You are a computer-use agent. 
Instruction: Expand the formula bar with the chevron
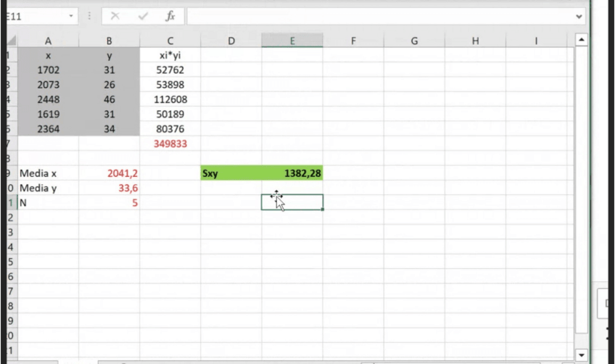pos(579,16)
